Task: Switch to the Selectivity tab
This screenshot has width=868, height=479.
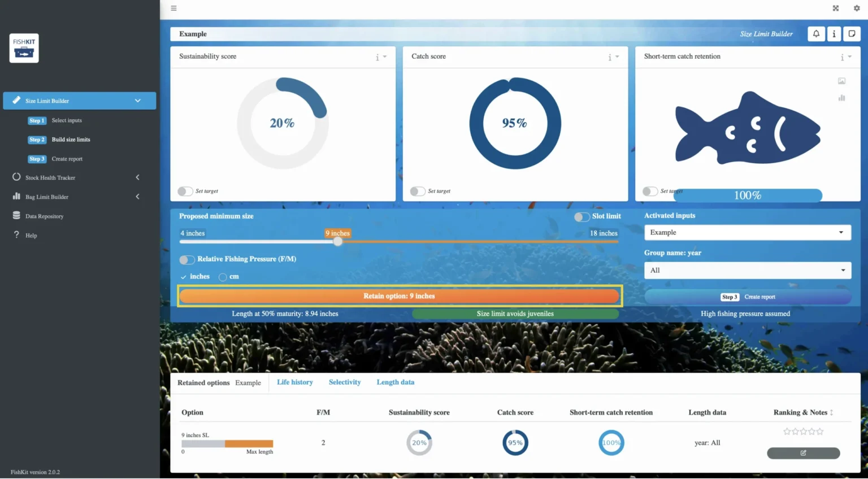Action: tap(345, 382)
